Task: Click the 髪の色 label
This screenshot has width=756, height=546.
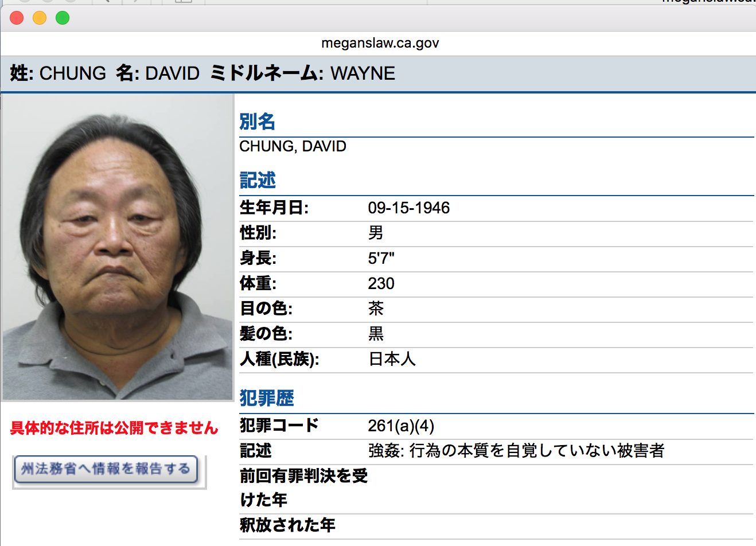Action: pos(266,334)
